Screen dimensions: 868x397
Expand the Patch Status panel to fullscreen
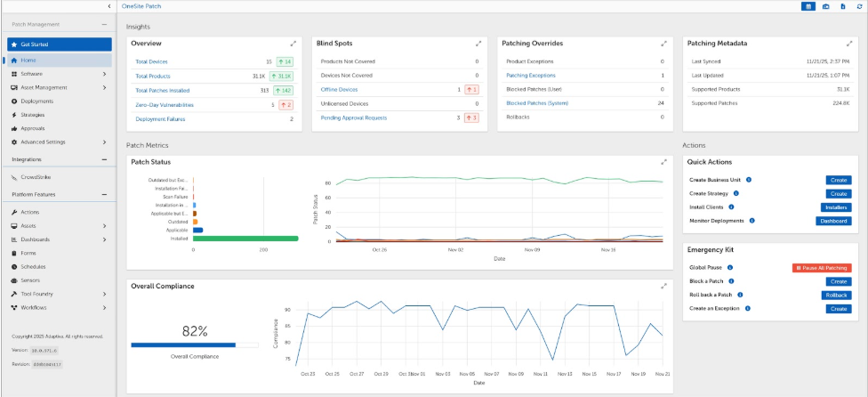(x=663, y=162)
